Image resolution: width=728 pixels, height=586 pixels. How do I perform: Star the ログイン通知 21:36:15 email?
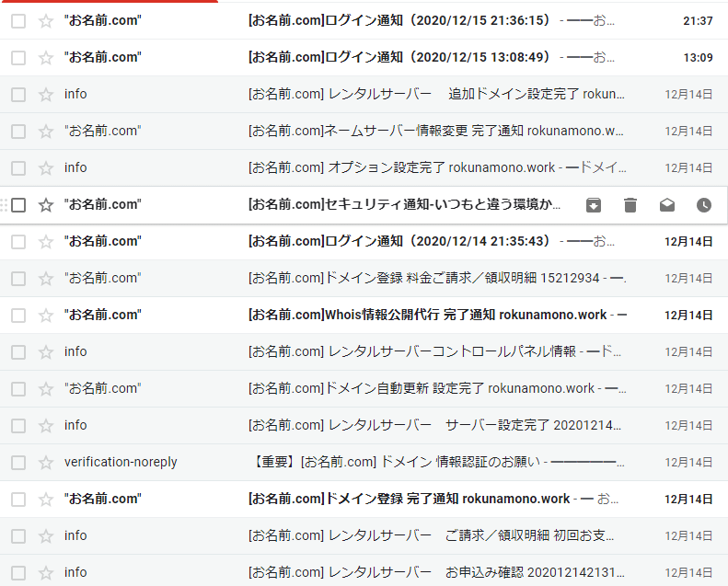45,21
